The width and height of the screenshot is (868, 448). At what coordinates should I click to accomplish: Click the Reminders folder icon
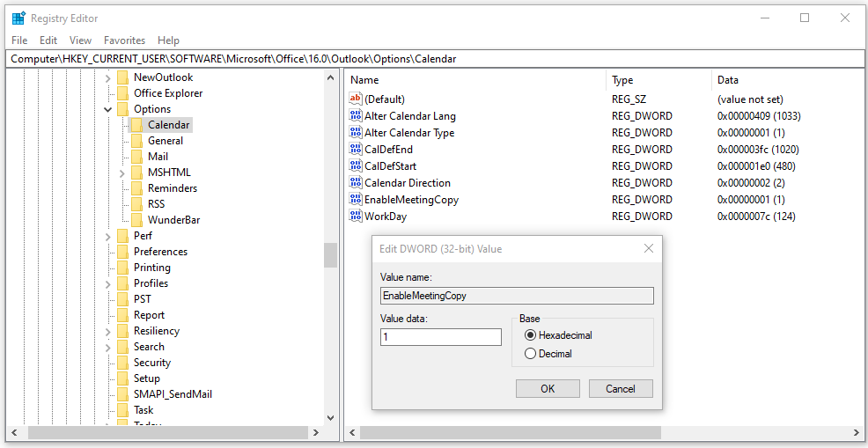click(136, 188)
